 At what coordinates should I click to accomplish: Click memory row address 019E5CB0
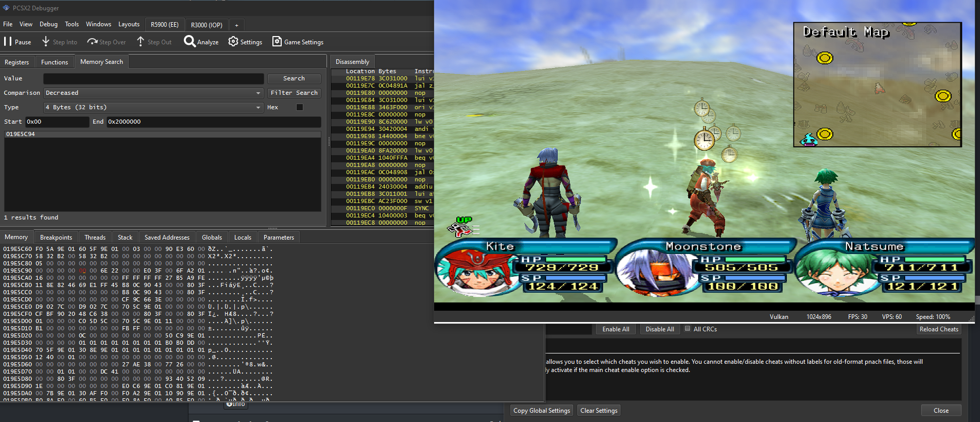tap(18, 285)
